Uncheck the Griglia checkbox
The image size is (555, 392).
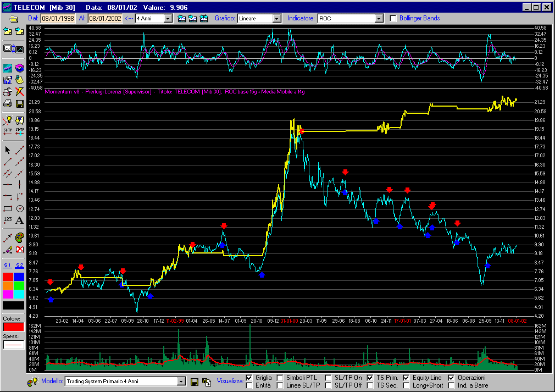click(x=249, y=378)
